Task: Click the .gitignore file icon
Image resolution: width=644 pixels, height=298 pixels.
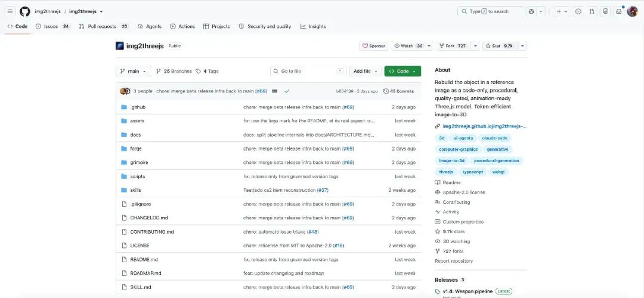Action: point(124,204)
